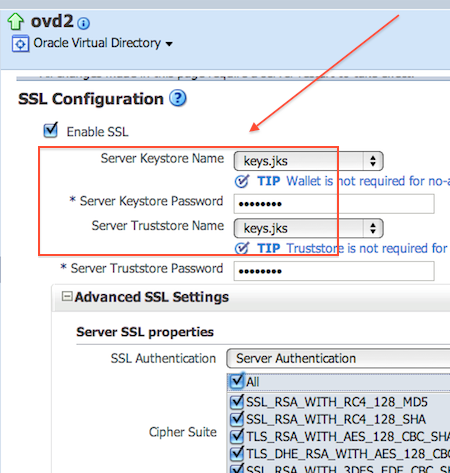Open SSL Configuration help icon
The height and width of the screenshot is (473, 450).
178,98
